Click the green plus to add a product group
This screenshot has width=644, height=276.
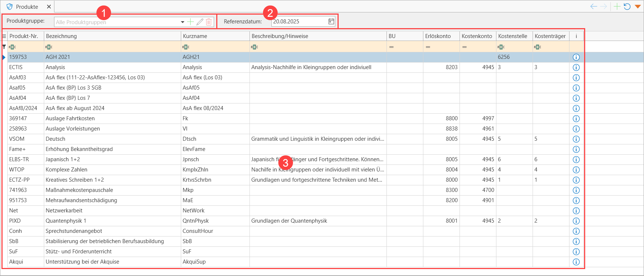[x=190, y=22]
